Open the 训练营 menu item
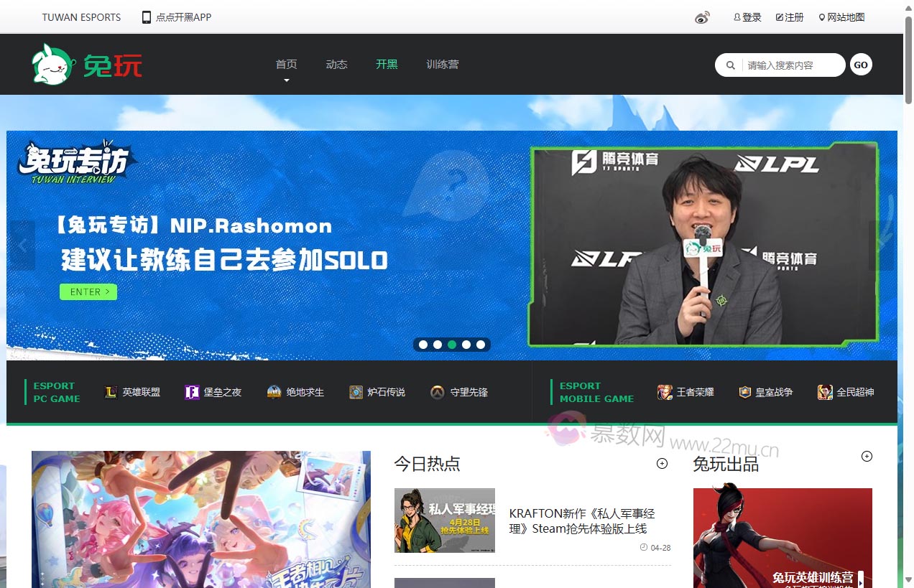 (x=443, y=63)
